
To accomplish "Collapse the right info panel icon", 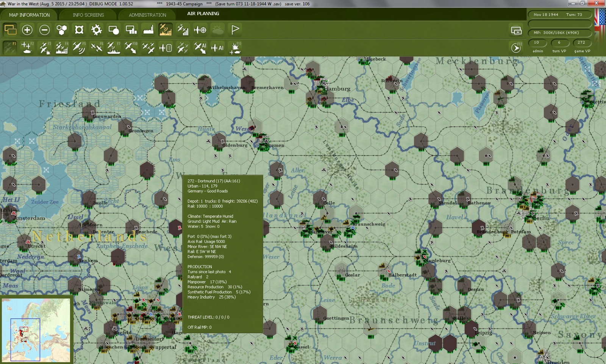I will pos(516,31).
